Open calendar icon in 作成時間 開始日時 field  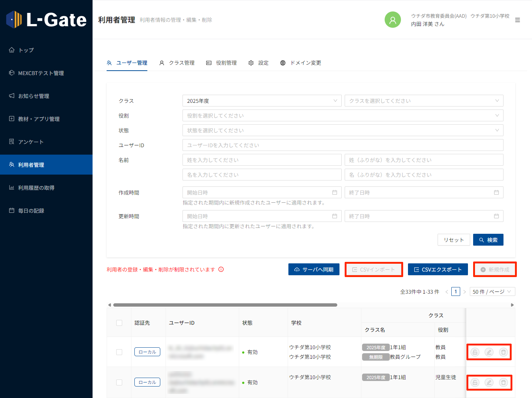[334, 192]
